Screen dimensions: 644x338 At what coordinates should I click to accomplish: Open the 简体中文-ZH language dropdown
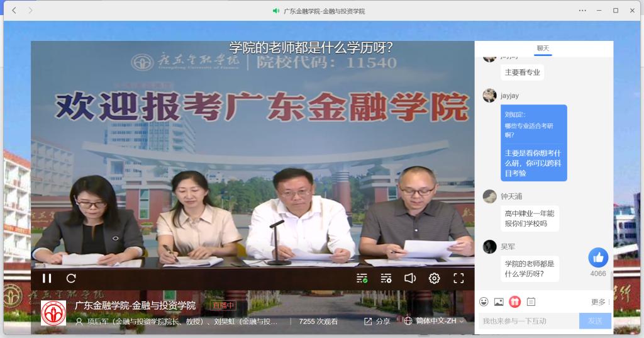pos(435,321)
